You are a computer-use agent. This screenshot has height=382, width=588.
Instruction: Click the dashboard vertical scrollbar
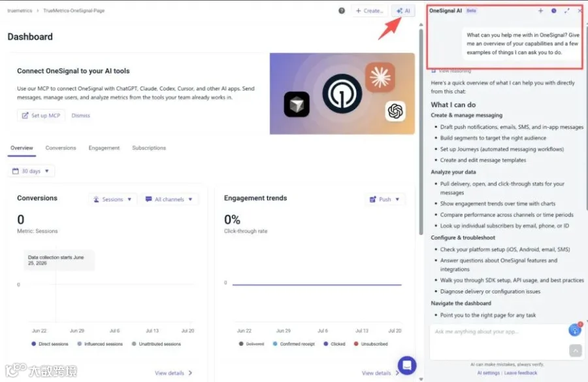[421, 131]
